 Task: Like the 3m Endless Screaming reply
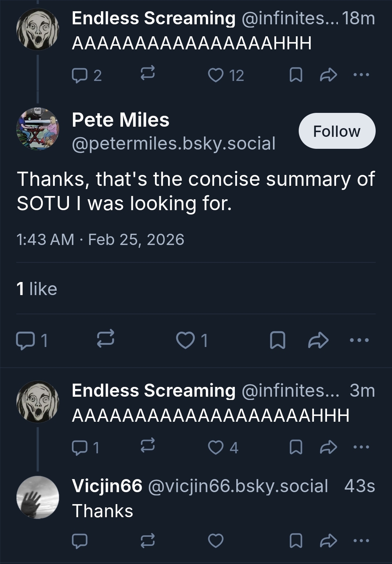[x=216, y=447]
